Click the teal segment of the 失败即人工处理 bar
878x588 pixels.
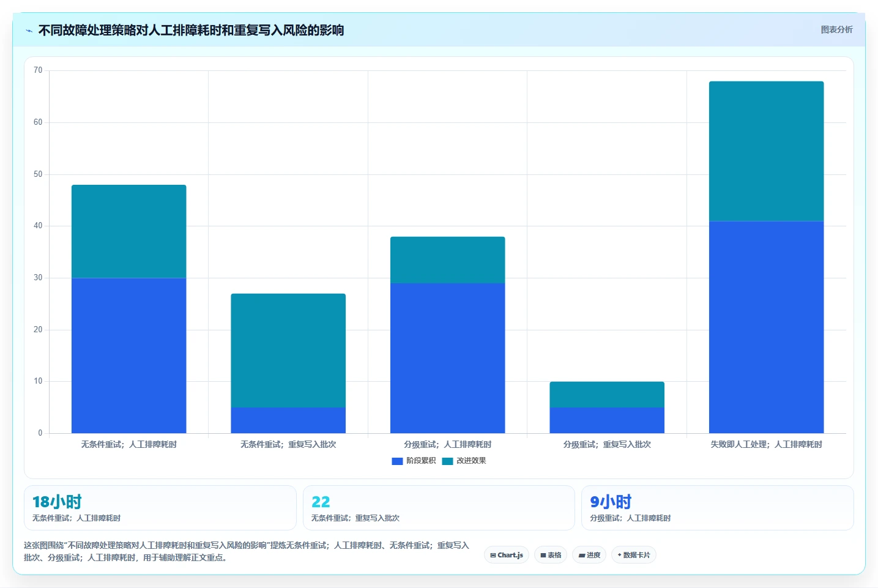coord(766,151)
